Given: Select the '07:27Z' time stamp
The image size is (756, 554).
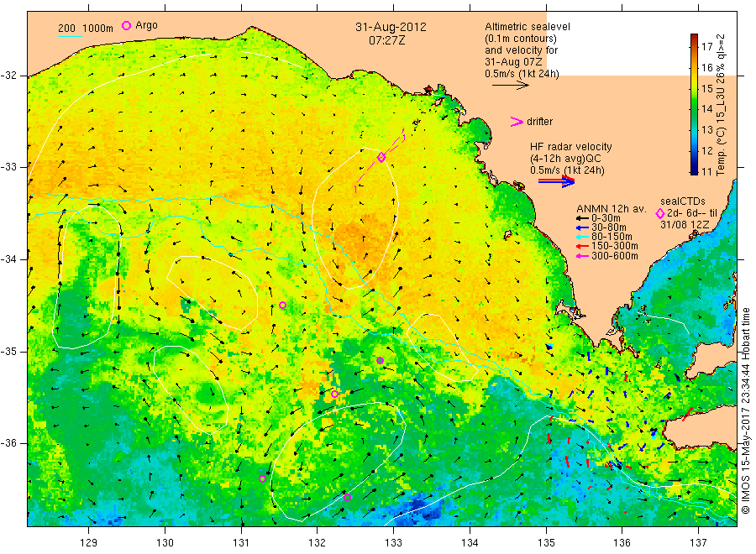Looking at the screenshot, I should [x=387, y=40].
